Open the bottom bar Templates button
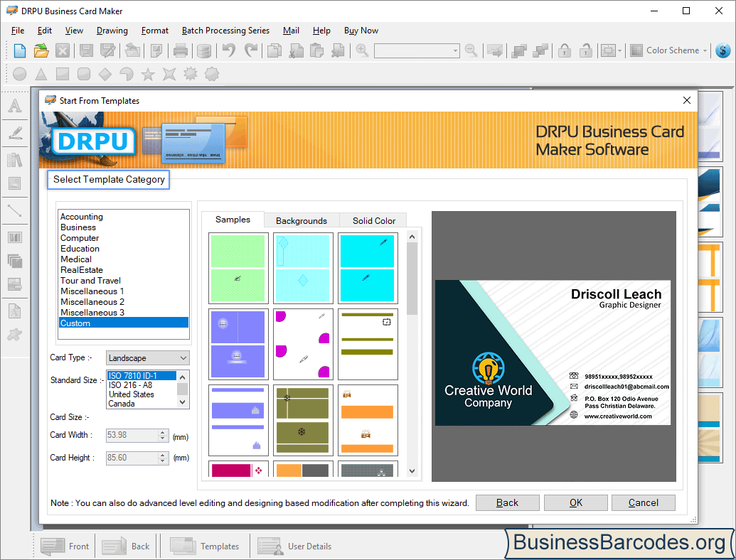Screen dimensions: 736x560 (205, 546)
